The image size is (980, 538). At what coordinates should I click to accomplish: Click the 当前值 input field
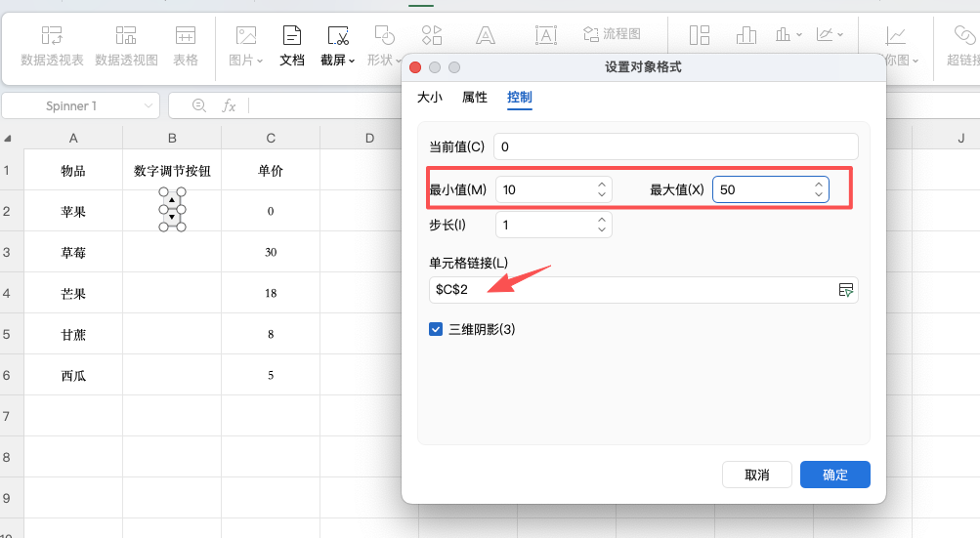click(675, 146)
